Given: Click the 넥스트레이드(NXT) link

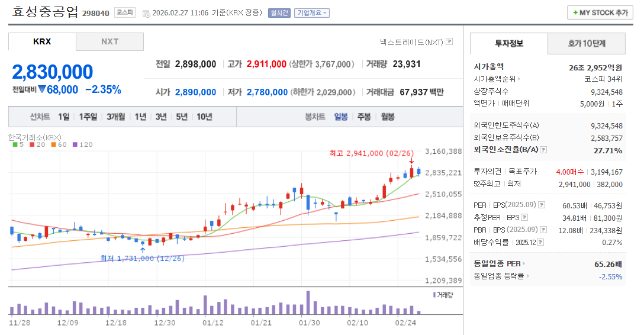Looking at the screenshot, I should tap(411, 42).
